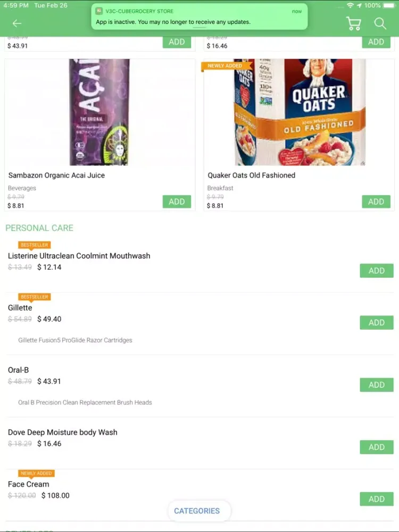Open the shopping cart
The height and width of the screenshot is (532, 399).
(x=353, y=23)
